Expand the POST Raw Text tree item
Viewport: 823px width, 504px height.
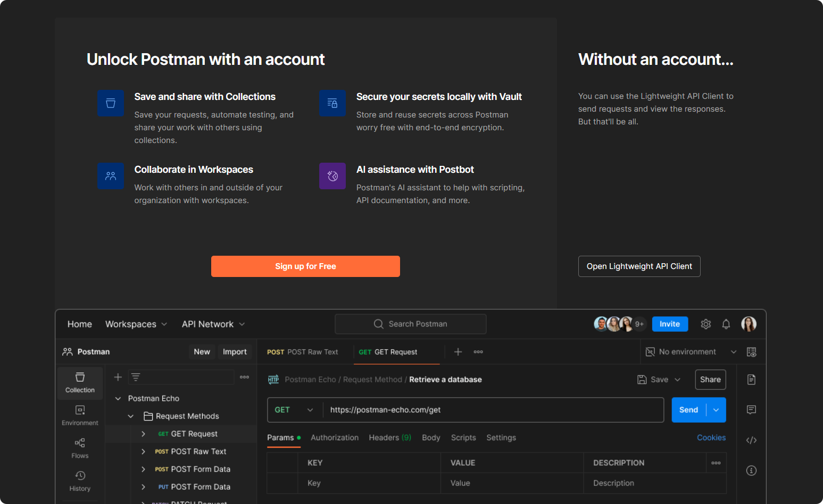click(x=143, y=451)
